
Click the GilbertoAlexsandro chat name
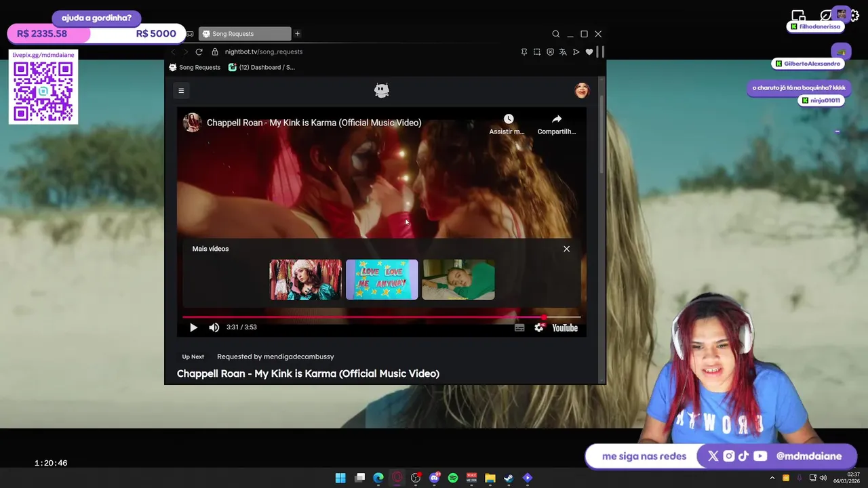coord(812,64)
